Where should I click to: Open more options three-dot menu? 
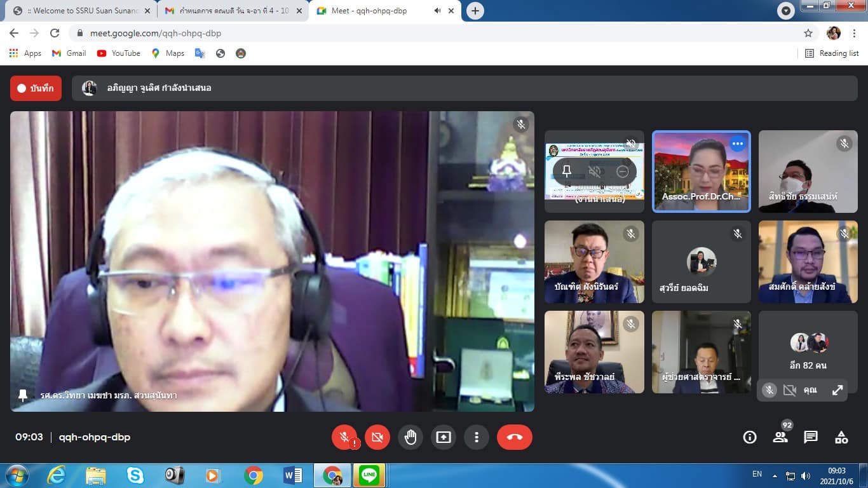477,437
